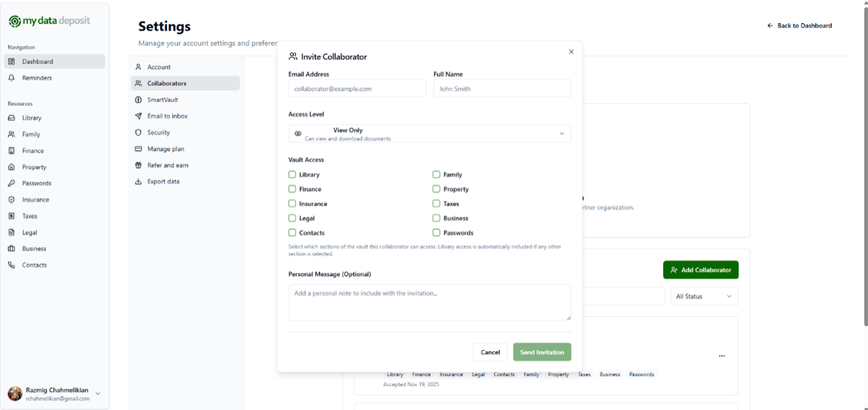Click the Send Invitation button
Screen dimensions: 868x410
point(542,352)
